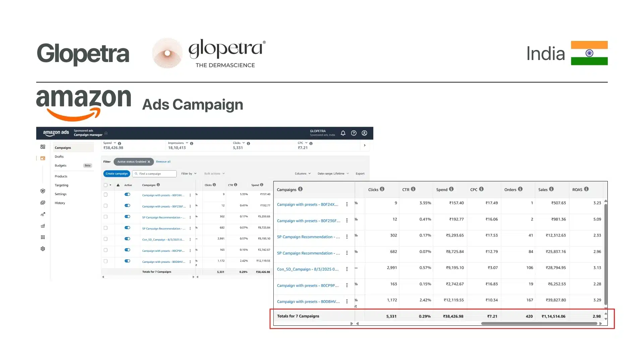Open Targeting in the side menu
Viewport: 644px width, 362px height.
coord(61,185)
